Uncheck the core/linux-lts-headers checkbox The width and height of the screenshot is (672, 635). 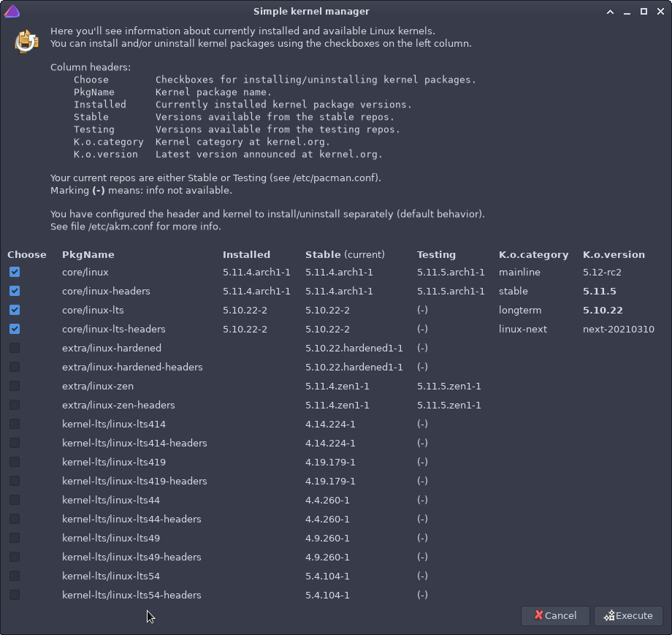tap(15, 329)
